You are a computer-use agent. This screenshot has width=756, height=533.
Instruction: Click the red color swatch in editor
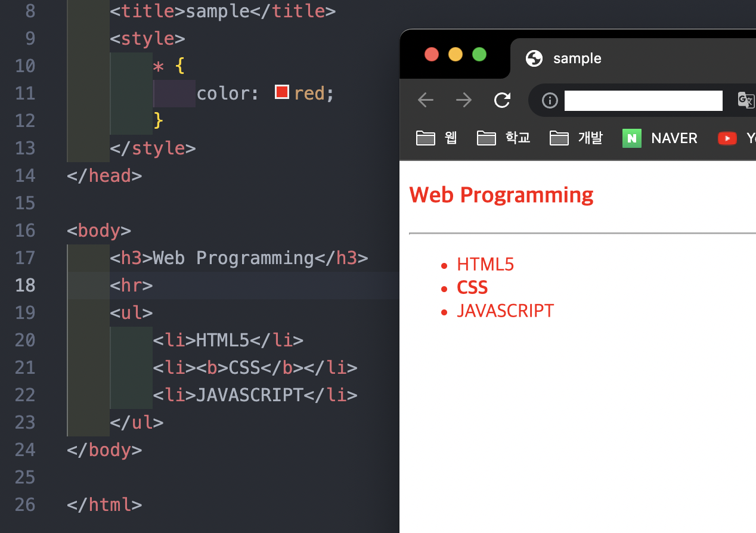point(281,92)
